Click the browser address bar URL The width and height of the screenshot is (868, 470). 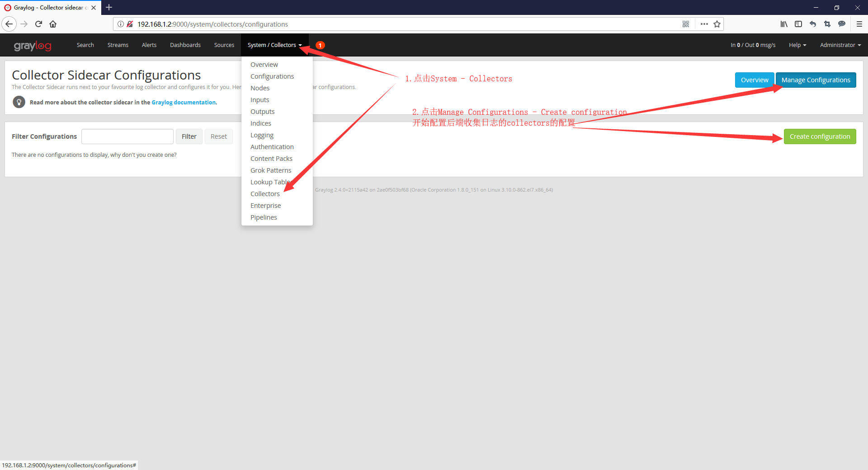tap(212, 24)
